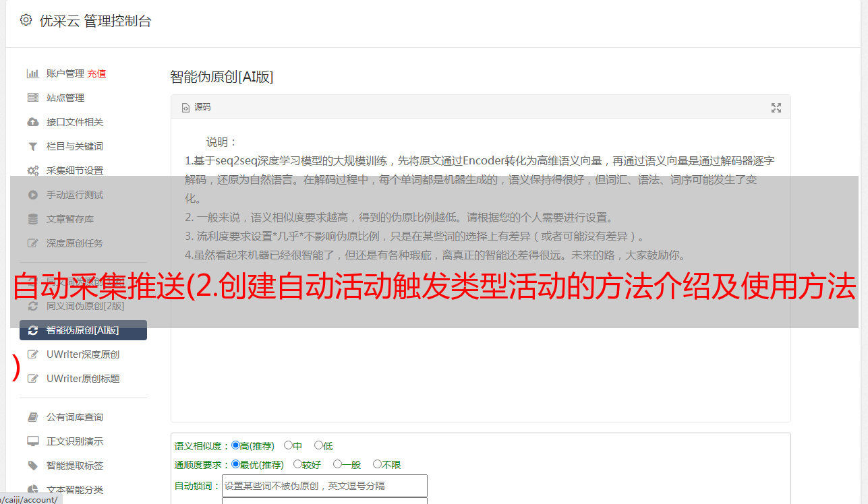Viewport: 868px width, 504px height.
Task: Open 账户管理 bar chart icon
Action: click(x=32, y=73)
